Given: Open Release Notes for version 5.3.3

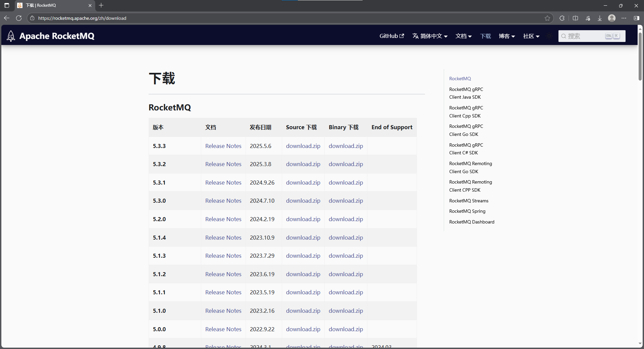Looking at the screenshot, I should (223, 146).
